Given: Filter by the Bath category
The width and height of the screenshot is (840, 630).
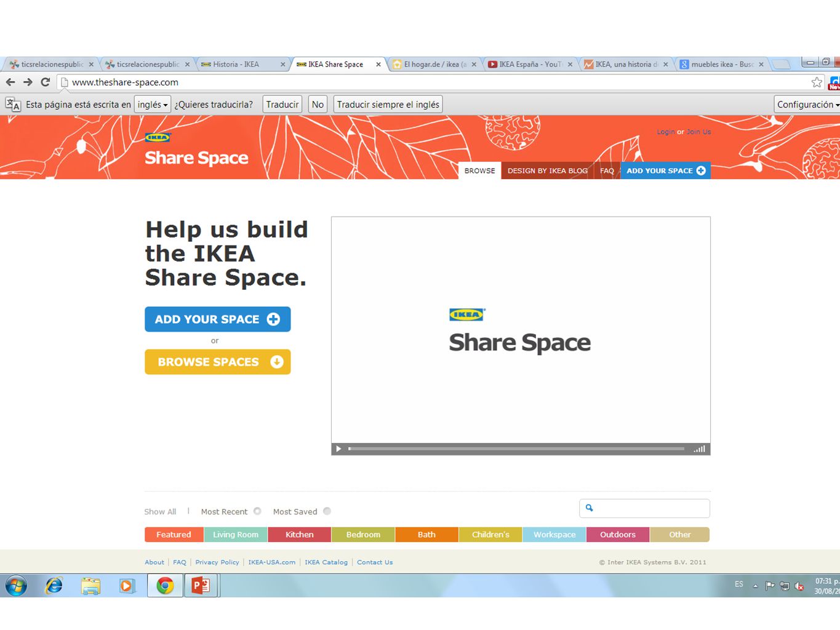Looking at the screenshot, I should click(x=426, y=535).
